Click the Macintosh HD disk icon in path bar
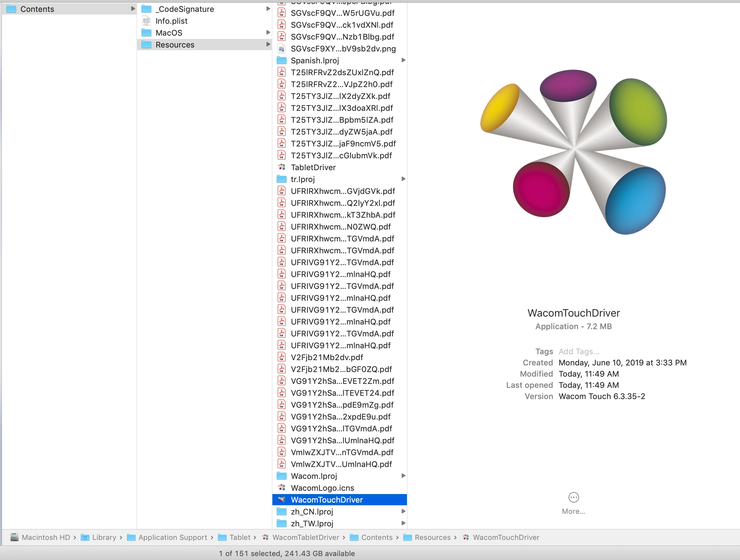Viewport: 740px width, 560px height. (15, 537)
